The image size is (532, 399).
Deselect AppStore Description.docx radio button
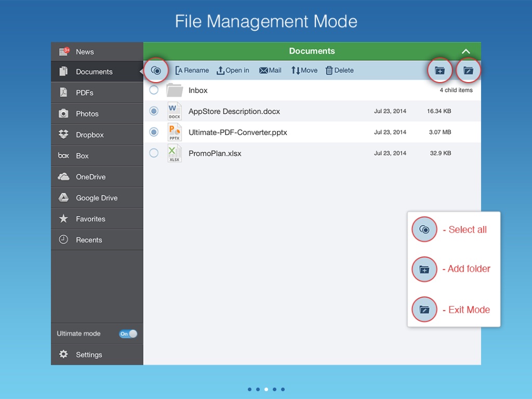click(154, 111)
